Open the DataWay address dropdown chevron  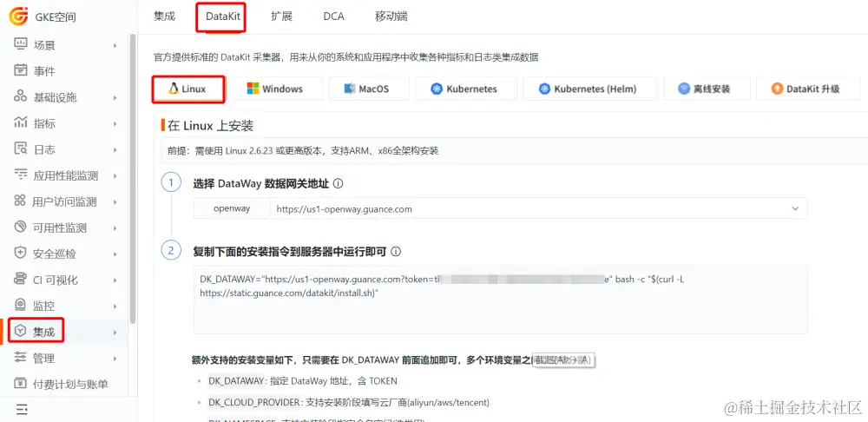(x=795, y=208)
